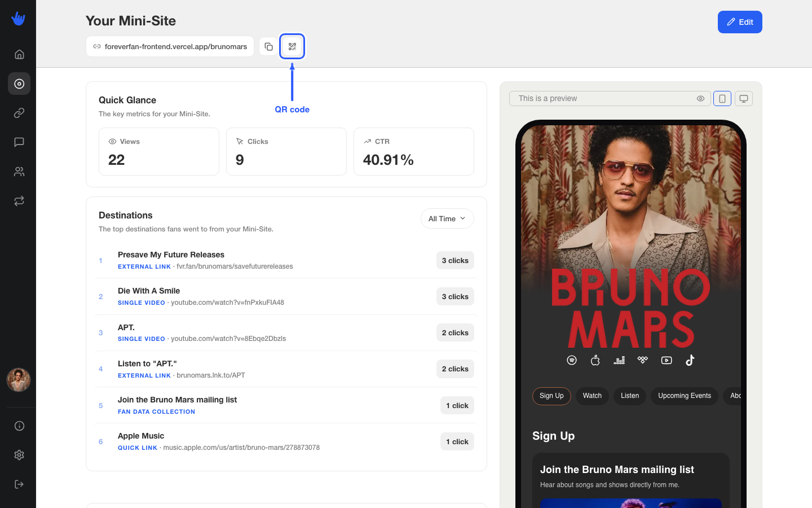The image size is (812, 508).
Task: Click the Edit button
Action: (740, 22)
